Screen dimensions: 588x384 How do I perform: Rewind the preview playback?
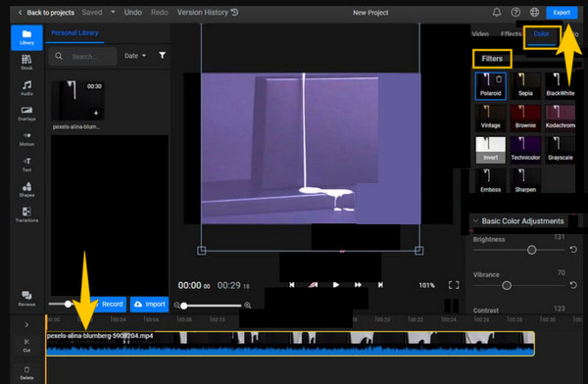pyautogui.click(x=314, y=285)
